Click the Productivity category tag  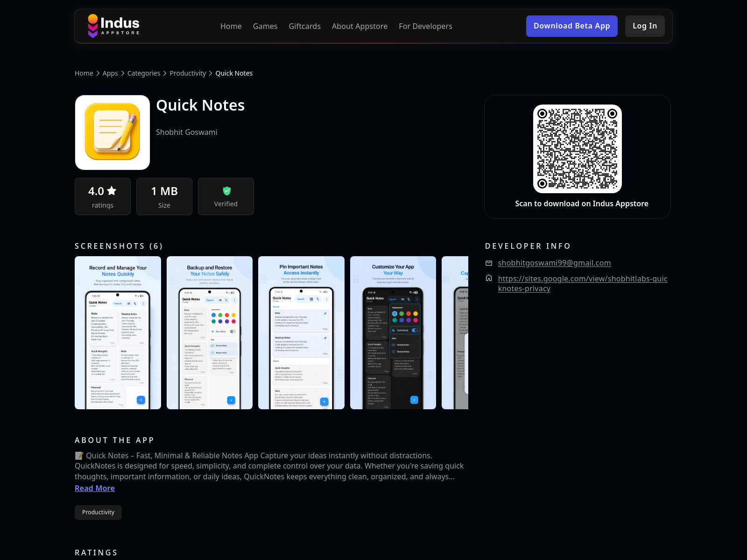click(98, 512)
